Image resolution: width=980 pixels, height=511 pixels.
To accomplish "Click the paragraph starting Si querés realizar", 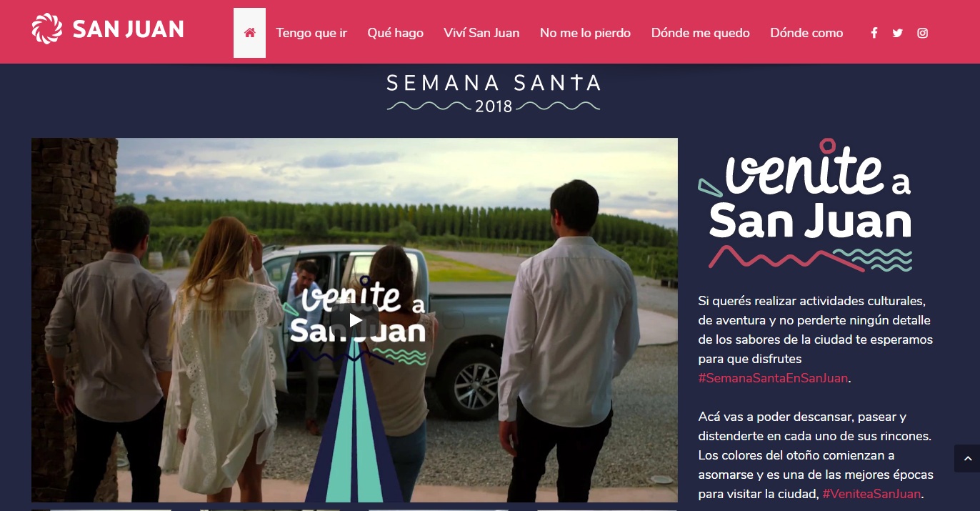I will tap(816, 339).
